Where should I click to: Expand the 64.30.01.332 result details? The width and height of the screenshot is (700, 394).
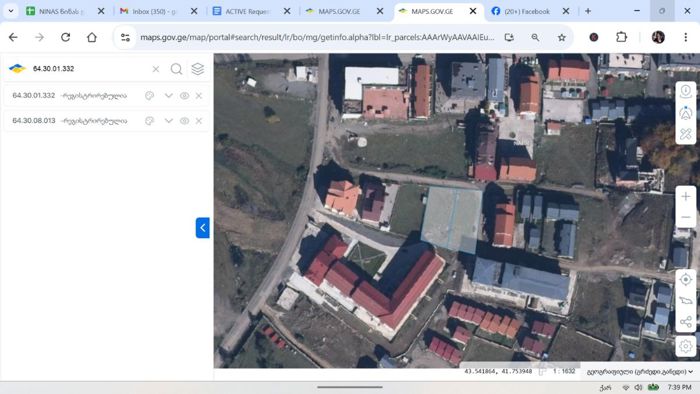pos(168,95)
